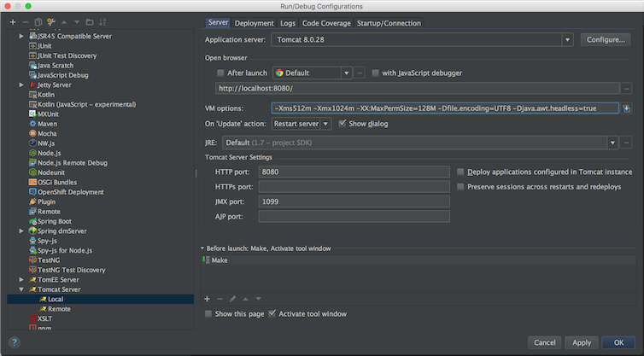644x356 pixels.
Task: Add a before launch task with plus
Action: tap(207, 299)
